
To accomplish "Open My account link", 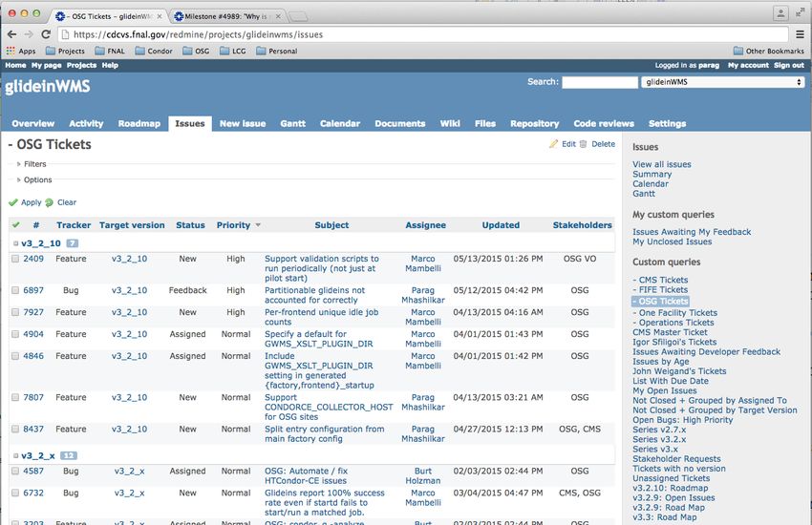I will [x=748, y=65].
